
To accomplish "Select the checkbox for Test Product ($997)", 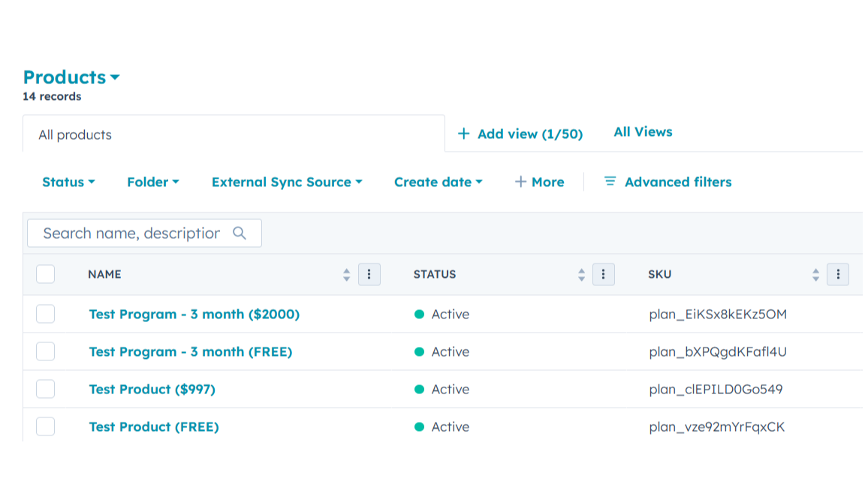I will [45, 389].
